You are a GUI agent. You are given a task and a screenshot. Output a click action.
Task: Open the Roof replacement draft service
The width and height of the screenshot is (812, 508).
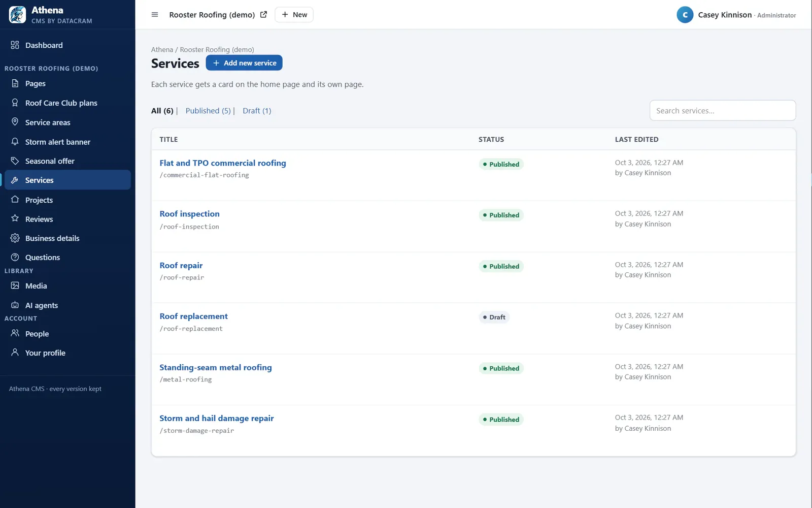194,316
